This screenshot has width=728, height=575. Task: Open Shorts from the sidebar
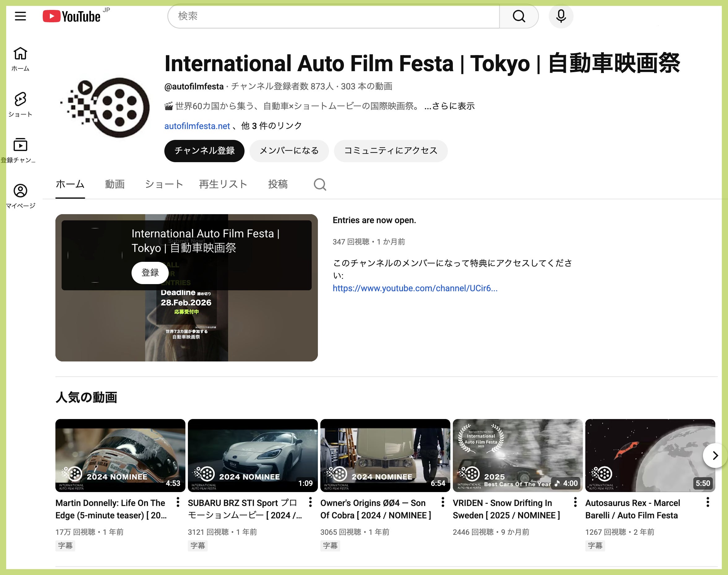tap(20, 104)
